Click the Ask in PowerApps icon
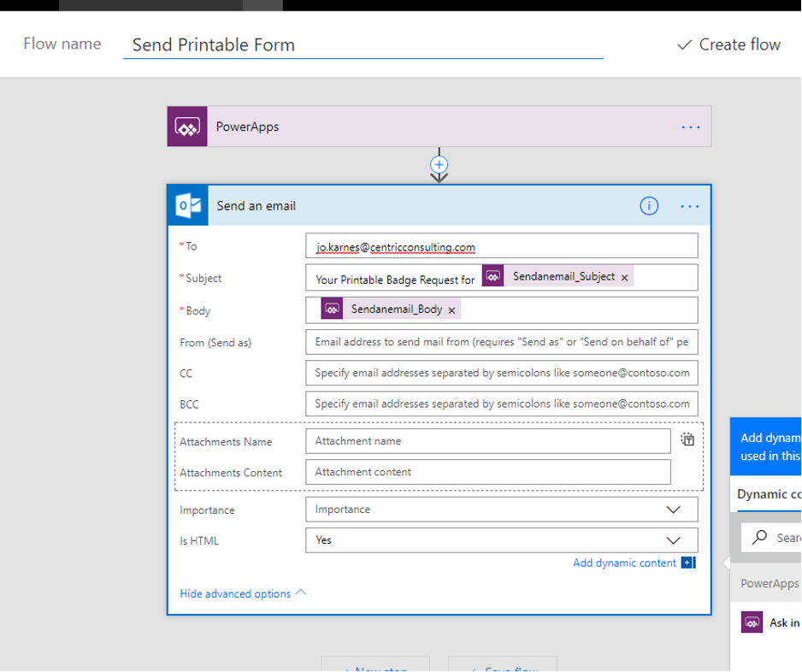Screen dimensions: 802x672 pyautogui.click(x=752, y=622)
